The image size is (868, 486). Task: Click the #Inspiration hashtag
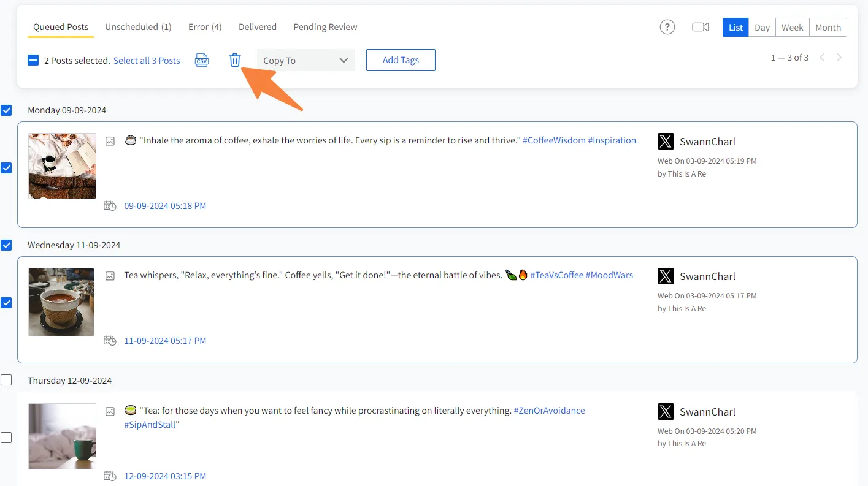612,140
